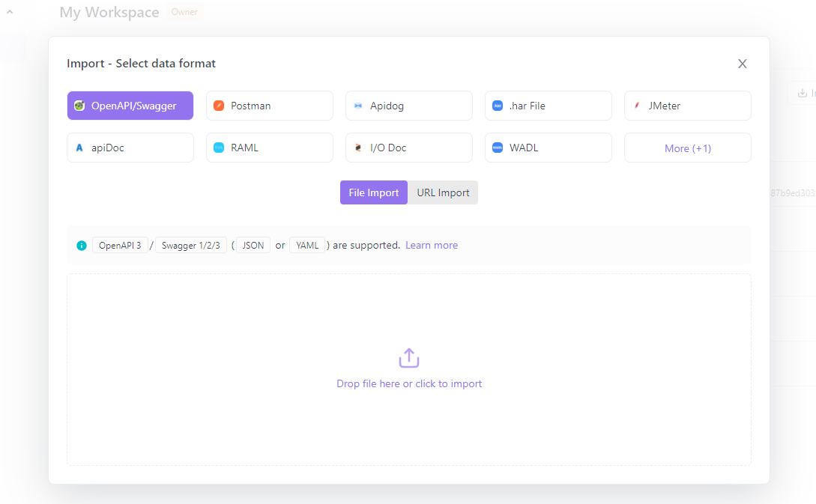Collapse the sidebar chevron beside My Workspace
This screenshot has width=816, height=504.
10,11
